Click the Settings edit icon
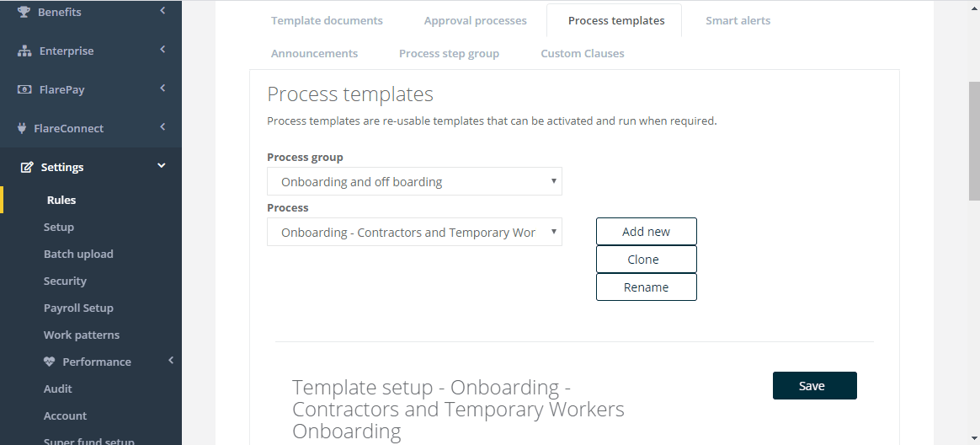Screen dimensions: 980x445 [27, 167]
